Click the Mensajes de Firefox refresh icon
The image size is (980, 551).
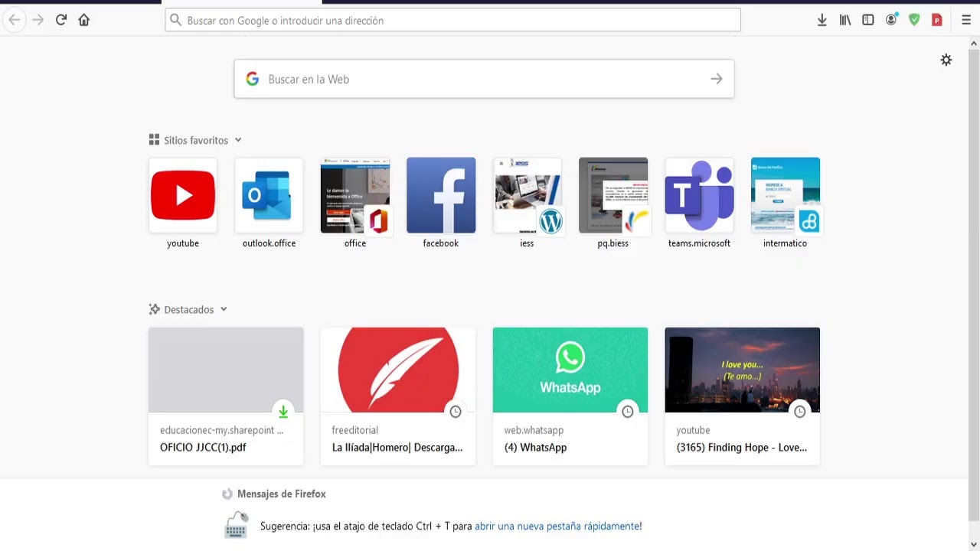coord(227,494)
